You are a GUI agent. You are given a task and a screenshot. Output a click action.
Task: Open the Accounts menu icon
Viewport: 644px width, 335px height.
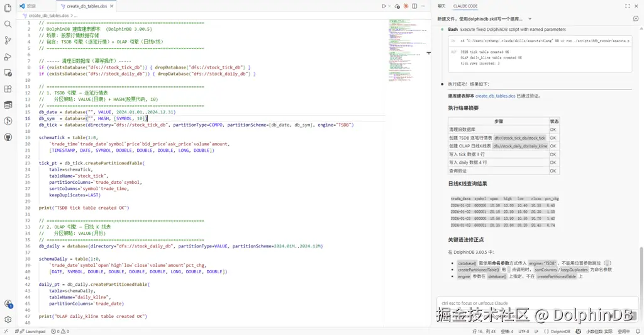pyautogui.click(x=8, y=304)
